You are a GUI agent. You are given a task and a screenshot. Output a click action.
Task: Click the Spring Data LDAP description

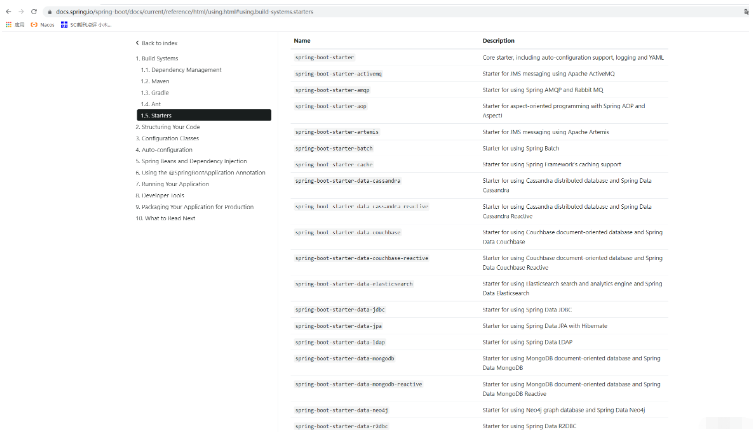527,343
